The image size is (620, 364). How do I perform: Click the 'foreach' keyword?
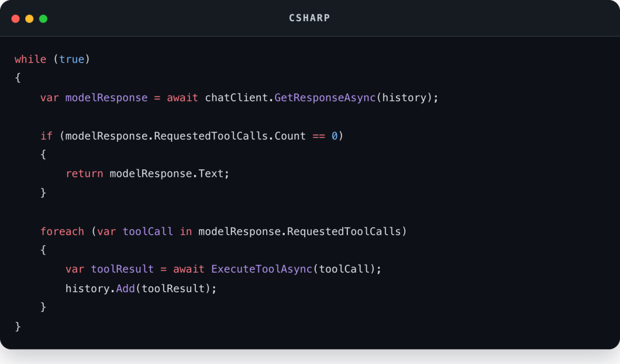pyautogui.click(x=62, y=231)
